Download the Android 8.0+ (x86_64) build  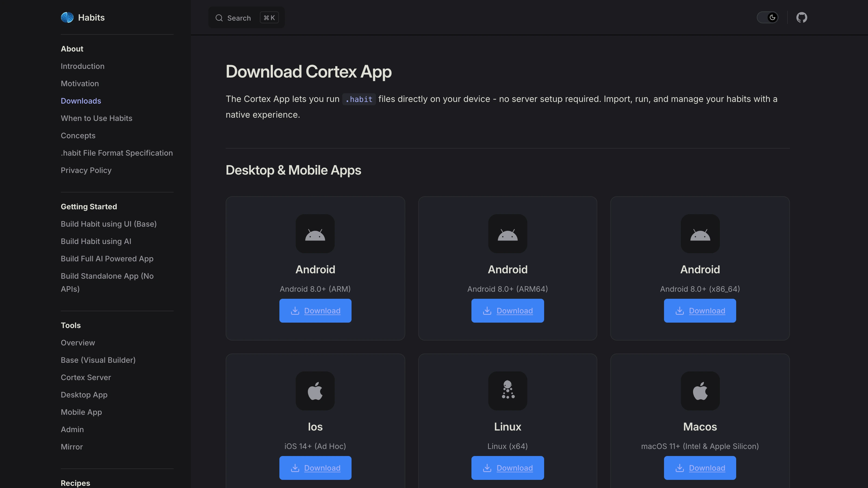pos(700,310)
